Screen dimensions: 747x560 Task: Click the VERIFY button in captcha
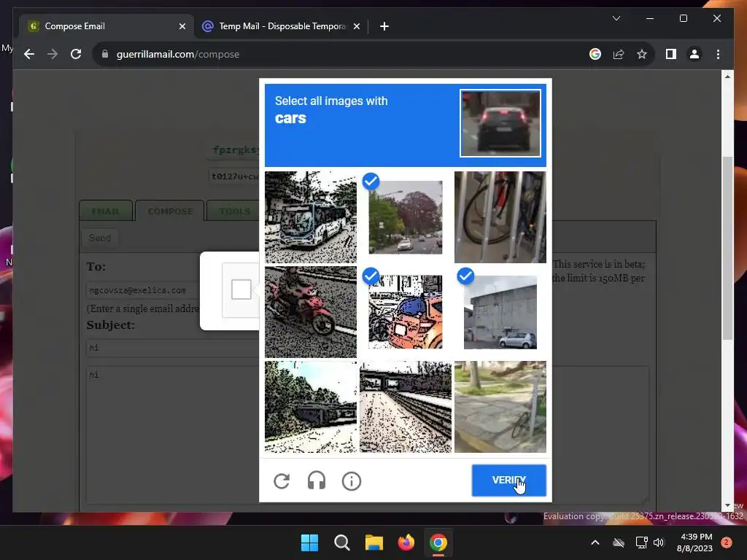(508, 480)
